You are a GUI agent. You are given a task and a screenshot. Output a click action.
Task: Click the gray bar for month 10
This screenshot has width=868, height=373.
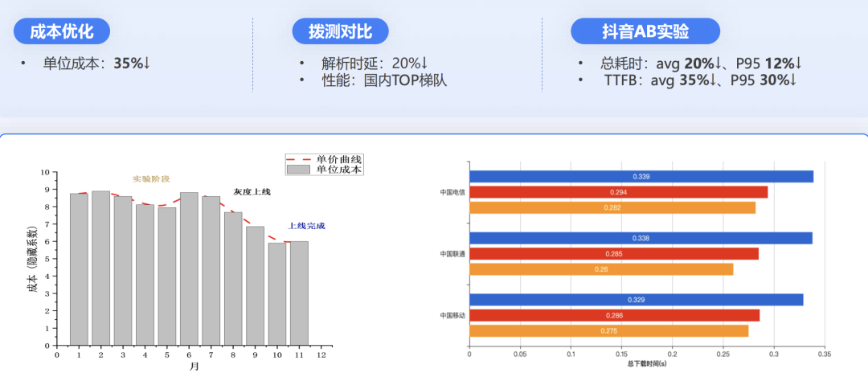(x=276, y=294)
